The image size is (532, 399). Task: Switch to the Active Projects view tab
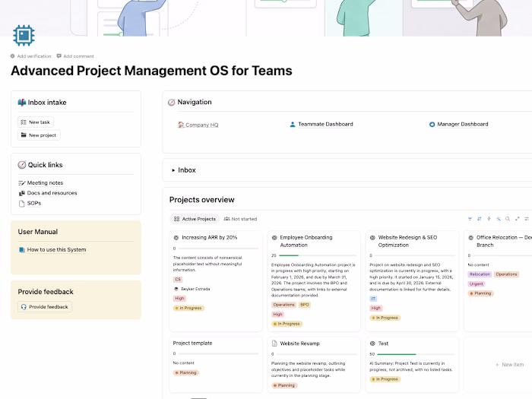click(x=195, y=219)
